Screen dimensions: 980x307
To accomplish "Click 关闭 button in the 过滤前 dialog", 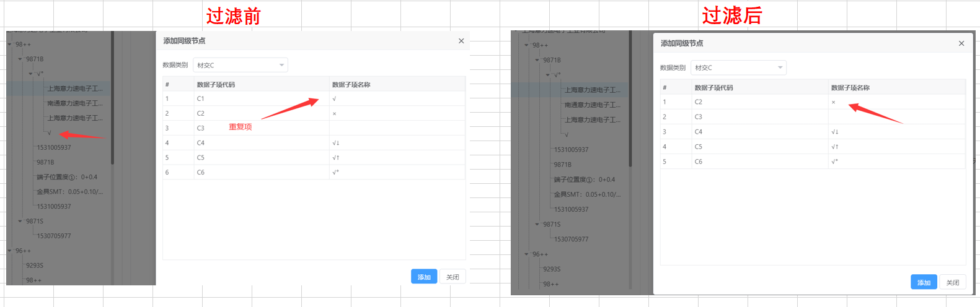I will coord(452,277).
